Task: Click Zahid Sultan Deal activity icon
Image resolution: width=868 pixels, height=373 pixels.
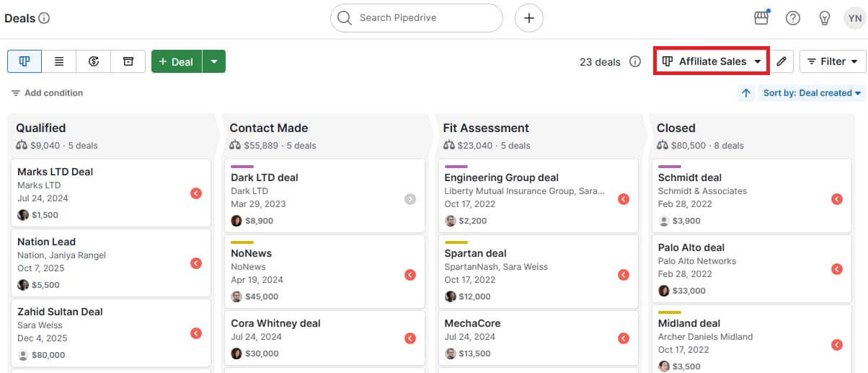Action: click(x=196, y=333)
